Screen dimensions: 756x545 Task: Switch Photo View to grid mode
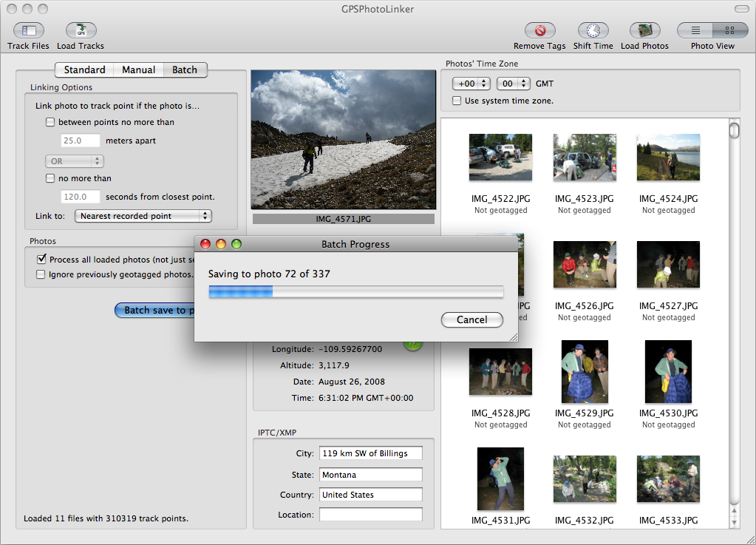coord(730,30)
